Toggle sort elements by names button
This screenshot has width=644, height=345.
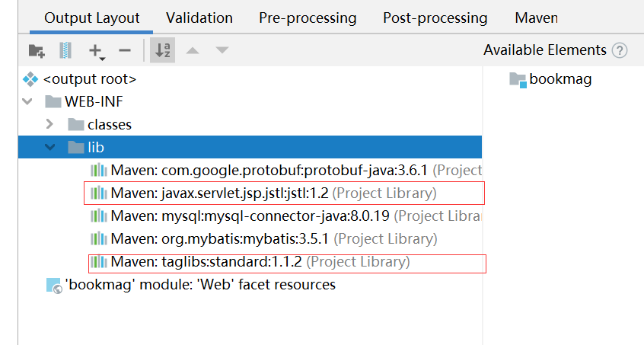coord(163,51)
